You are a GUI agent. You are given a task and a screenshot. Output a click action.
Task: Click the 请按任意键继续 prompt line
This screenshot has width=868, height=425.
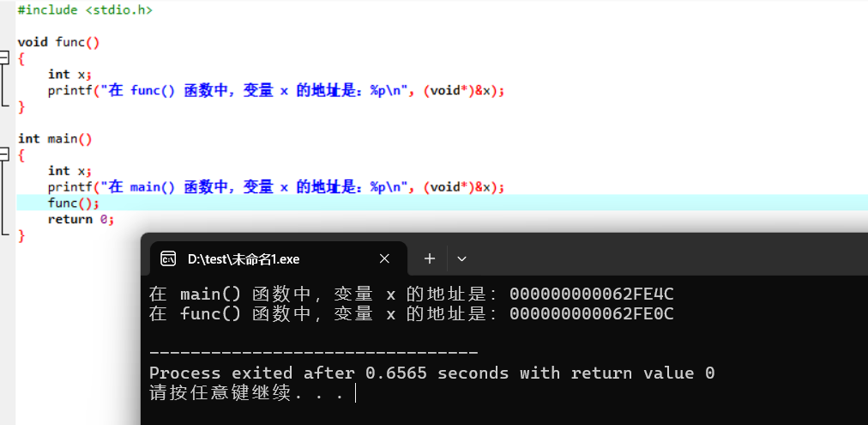click(247, 393)
